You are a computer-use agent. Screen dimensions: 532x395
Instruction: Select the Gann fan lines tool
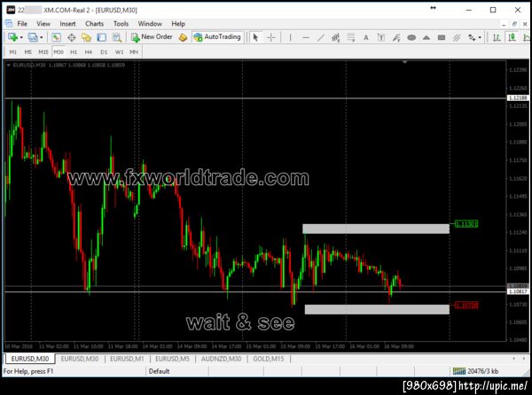click(x=457, y=37)
